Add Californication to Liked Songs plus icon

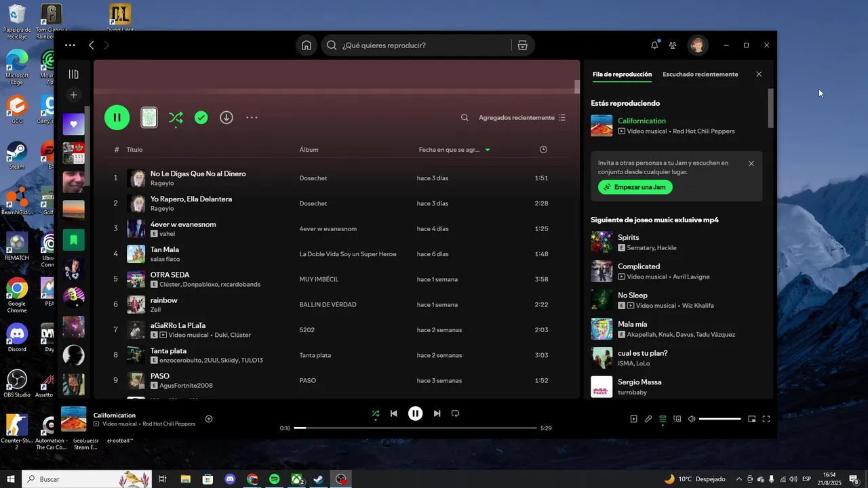click(209, 419)
